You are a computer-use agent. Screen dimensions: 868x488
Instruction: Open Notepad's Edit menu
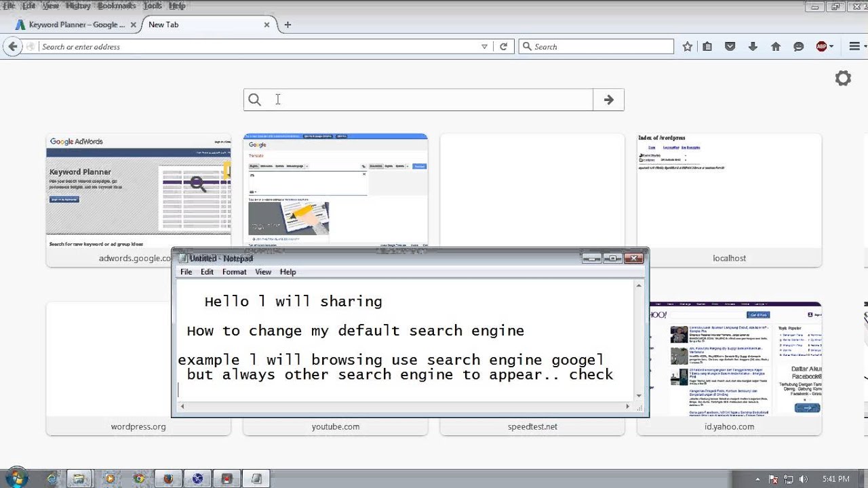tap(207, 272)
